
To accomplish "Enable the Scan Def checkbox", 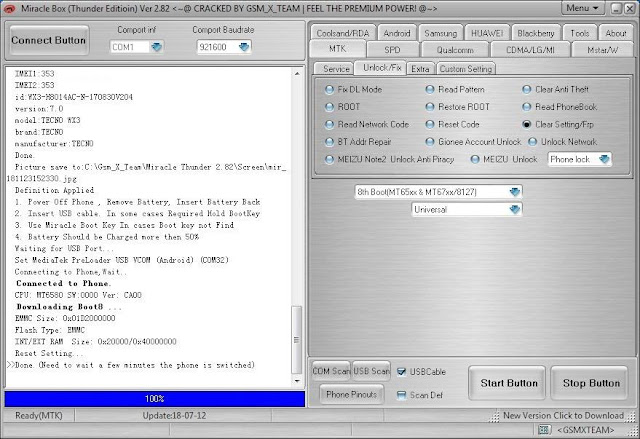I will point(402,395).
